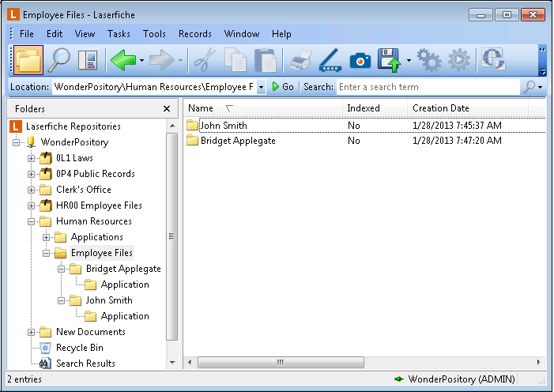Collapse Bridget Applegate tree node
The width and height of the screenshot is (554, 392).
click(x=61, y=269)
